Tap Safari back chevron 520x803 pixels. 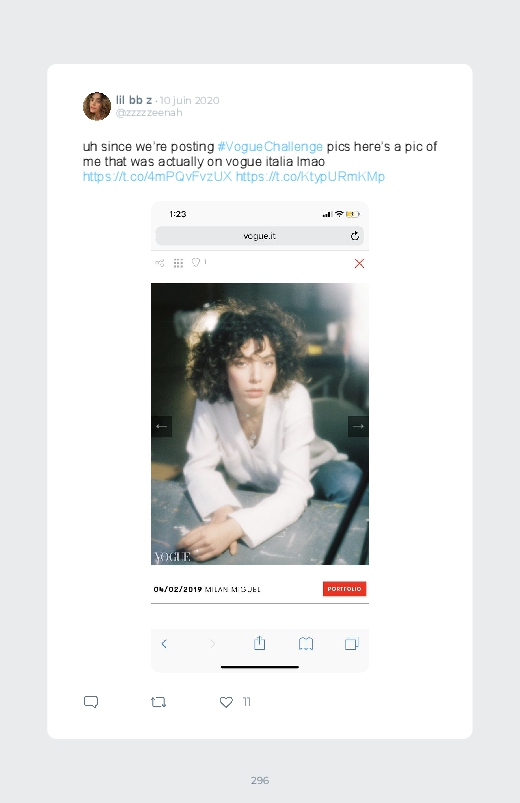point(164,644)
